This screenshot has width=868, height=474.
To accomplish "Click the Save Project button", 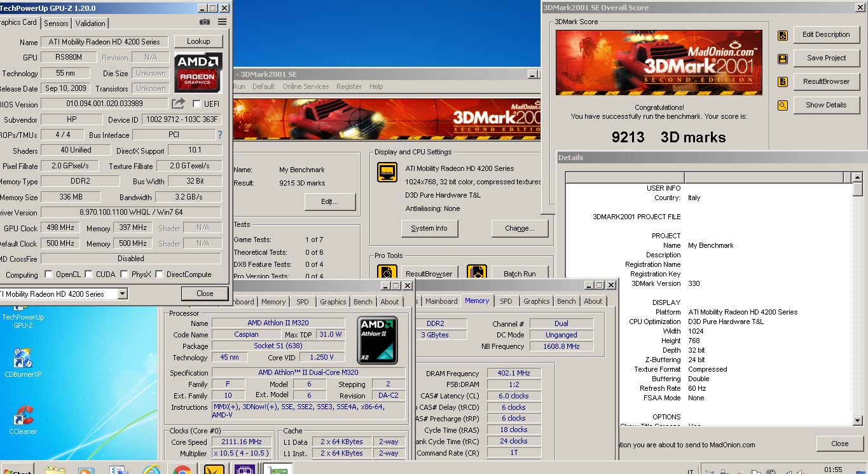I will coord(826,58).
